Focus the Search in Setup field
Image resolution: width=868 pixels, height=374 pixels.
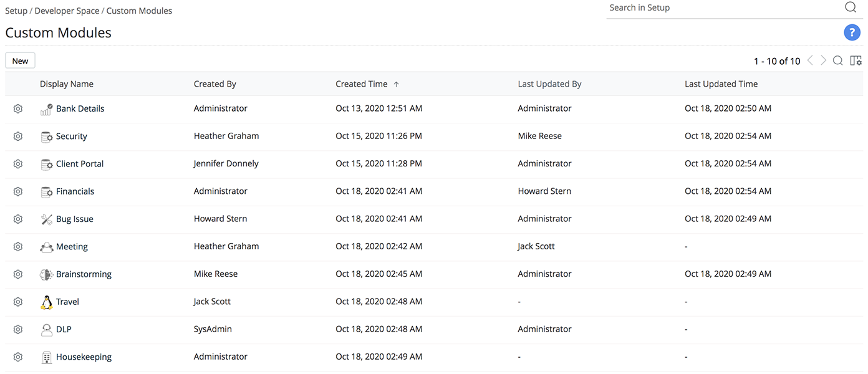tap(723, 8)
